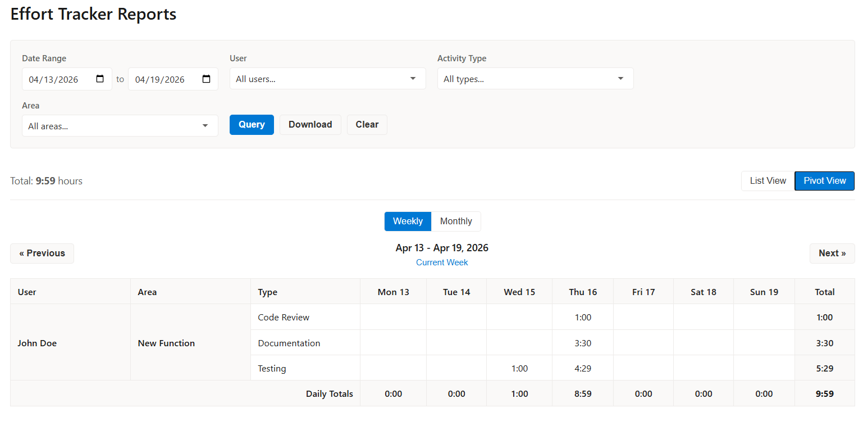Click the Query button
The image size is (868, 421).
(252, 125)
